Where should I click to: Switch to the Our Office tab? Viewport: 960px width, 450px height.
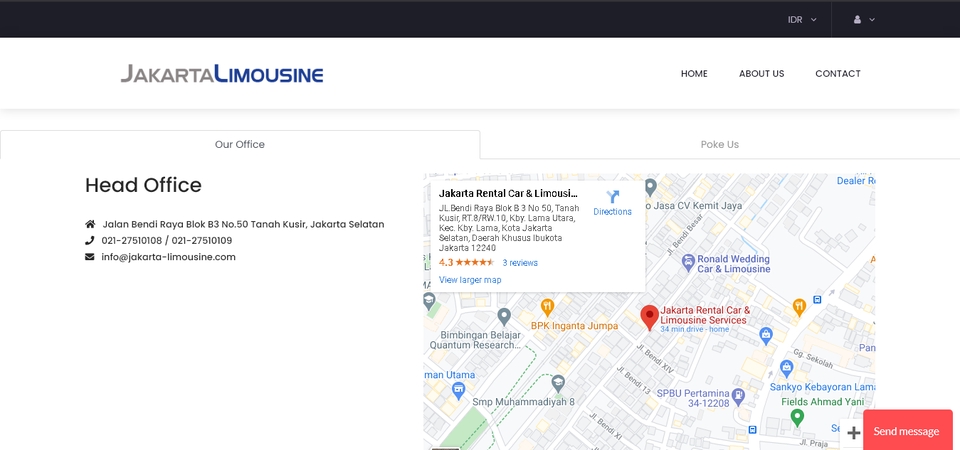[239, 144]
